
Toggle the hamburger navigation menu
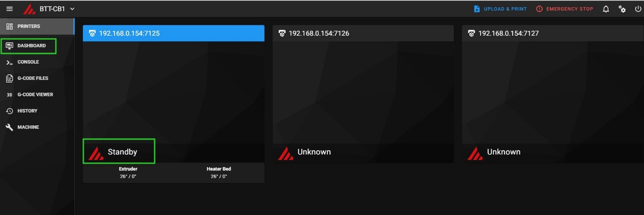tap(9, 9)
